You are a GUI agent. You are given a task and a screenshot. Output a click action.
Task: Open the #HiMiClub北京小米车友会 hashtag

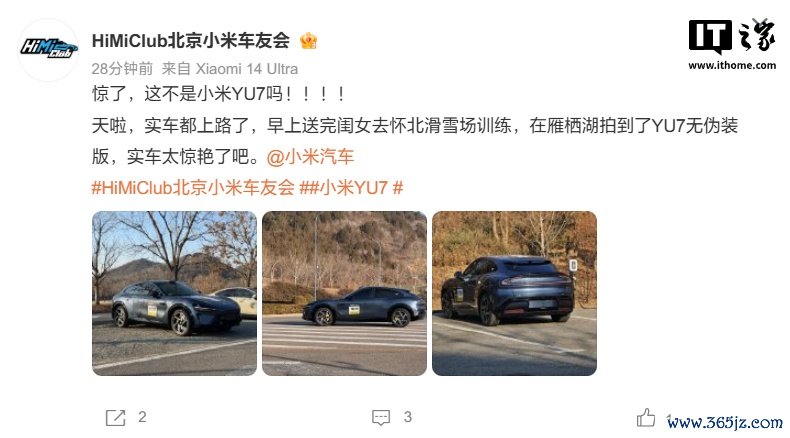click(x=192, y=188)
